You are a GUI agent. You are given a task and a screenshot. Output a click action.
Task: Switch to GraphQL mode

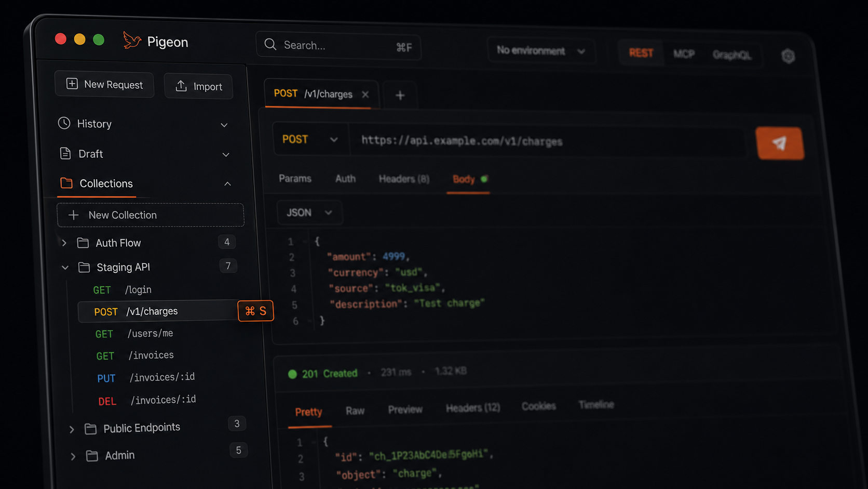731,55
